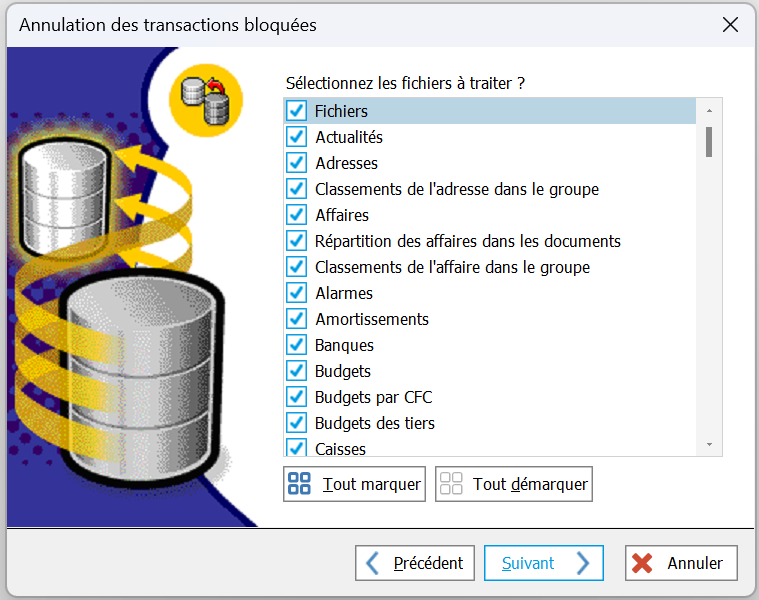Click the right chevron icon on Suivant

pyautogui.click(x=584, y=563)
